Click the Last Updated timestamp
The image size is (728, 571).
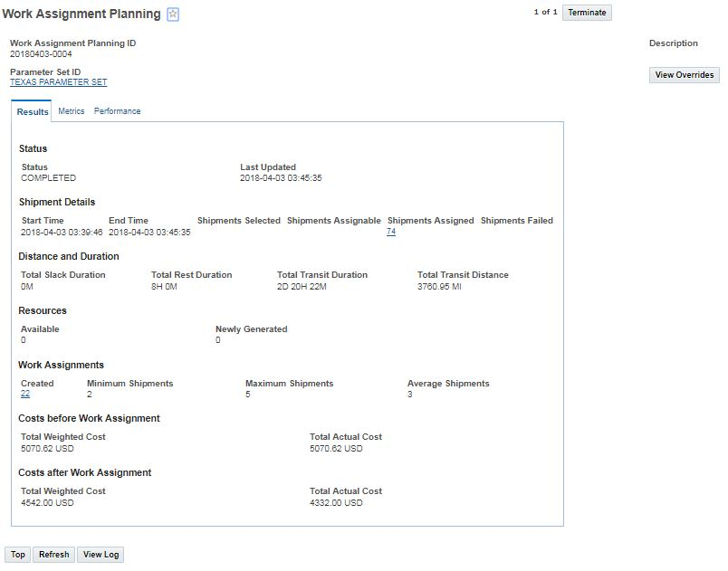[281, 178]
